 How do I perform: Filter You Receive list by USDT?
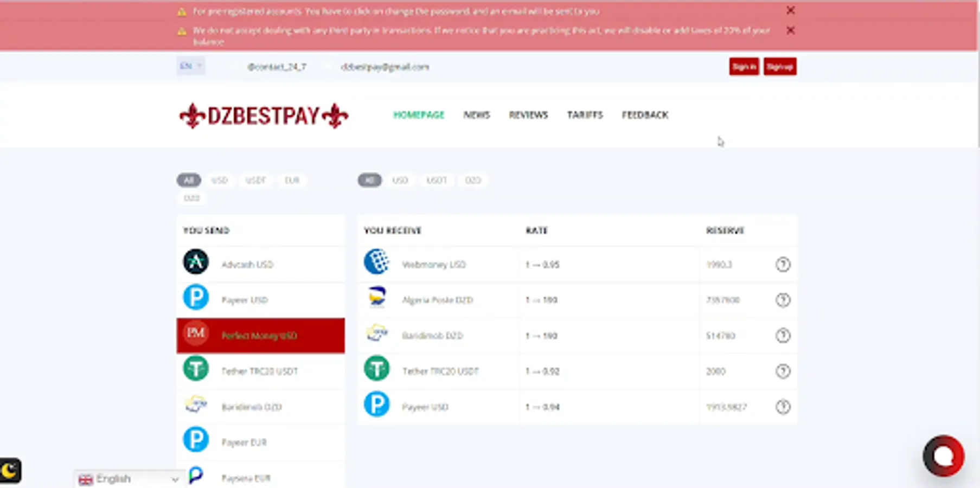point(437,180)
